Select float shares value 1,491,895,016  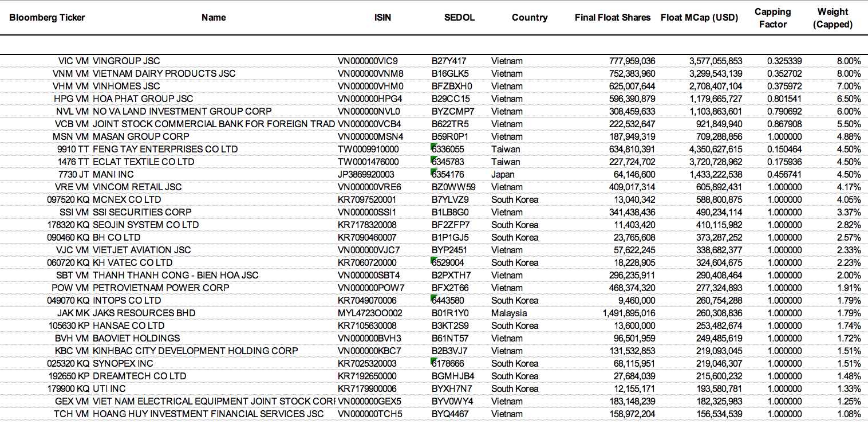(x=629, y=313)
